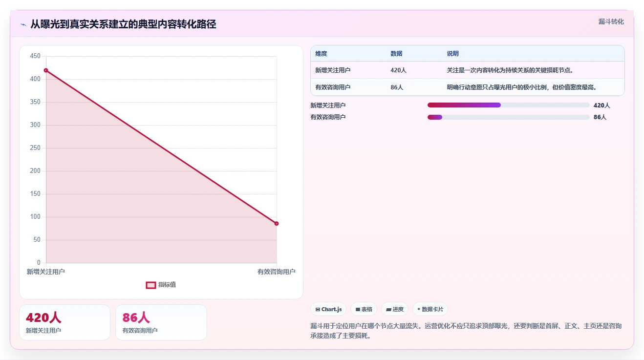The width and height of the screenshot is (644, 360).
Task: Click description starting 关注是一次内容转化
Action: tap(510, 70)
